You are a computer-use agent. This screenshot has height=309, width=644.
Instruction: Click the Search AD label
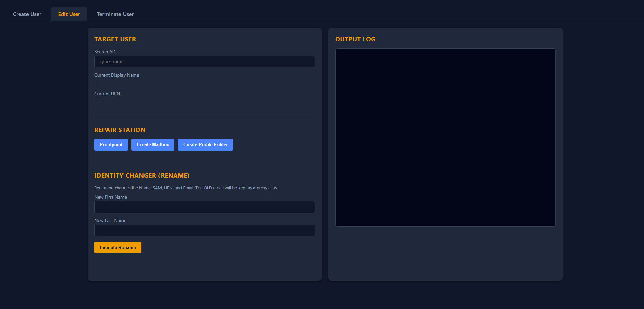point(105,52)
